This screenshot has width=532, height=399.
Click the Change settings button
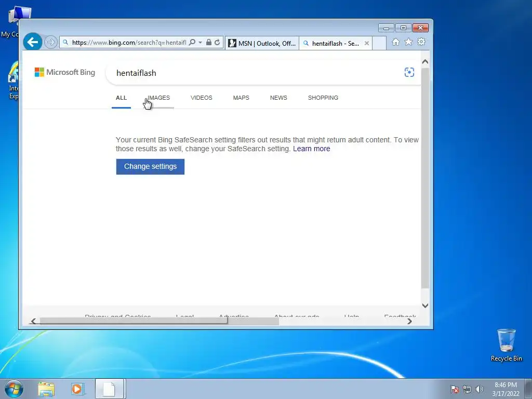pos(150,167)
